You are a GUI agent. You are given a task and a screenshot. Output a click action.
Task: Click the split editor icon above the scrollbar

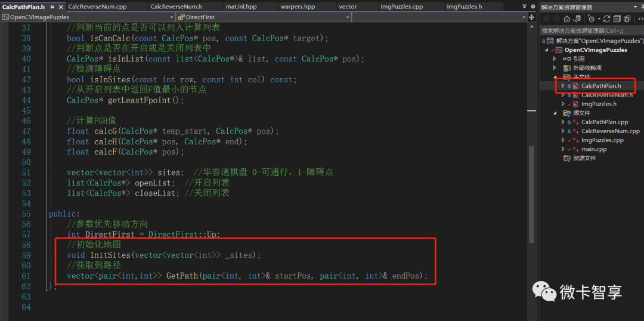[532, 17]
